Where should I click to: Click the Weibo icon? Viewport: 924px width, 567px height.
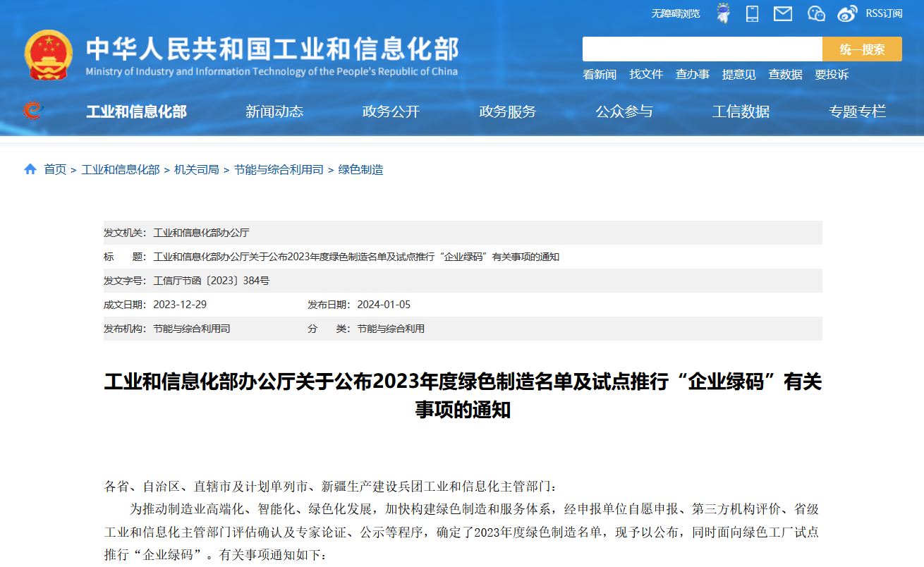(847, 13)
